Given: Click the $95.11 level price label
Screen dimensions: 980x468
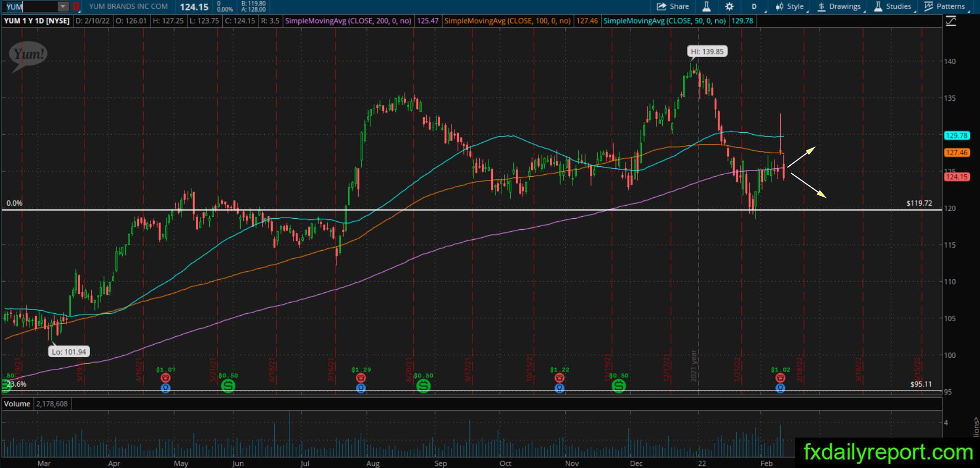Looking at the screenshot, I should click(921, 384).
